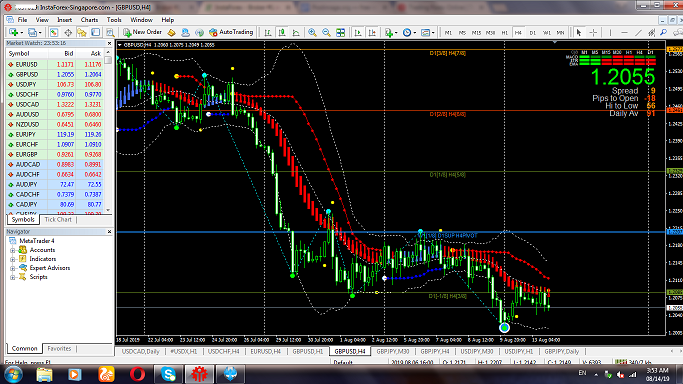Switch to the M1 timeframe

click(x=448, y=33)
